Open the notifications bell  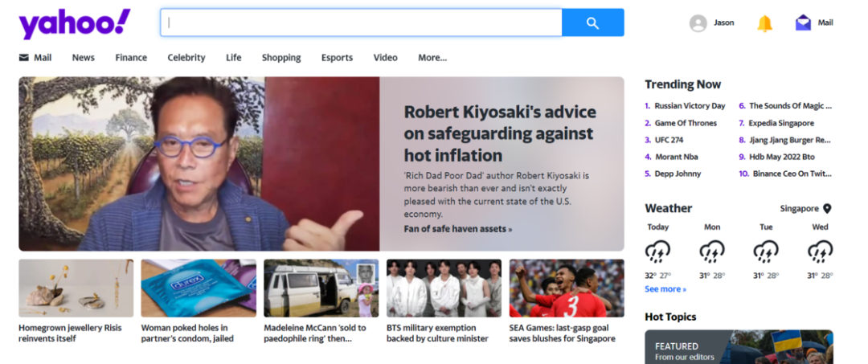[764, 23]
